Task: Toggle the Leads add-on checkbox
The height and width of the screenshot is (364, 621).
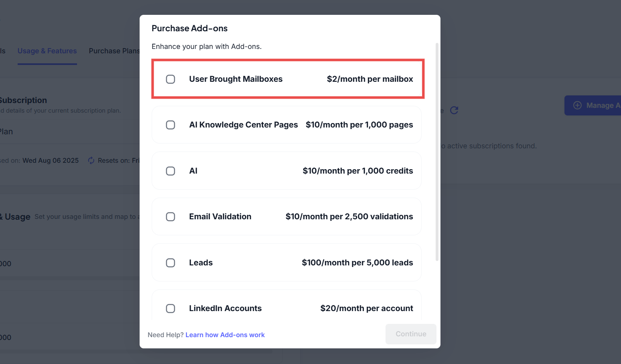Action: (170, 263)
